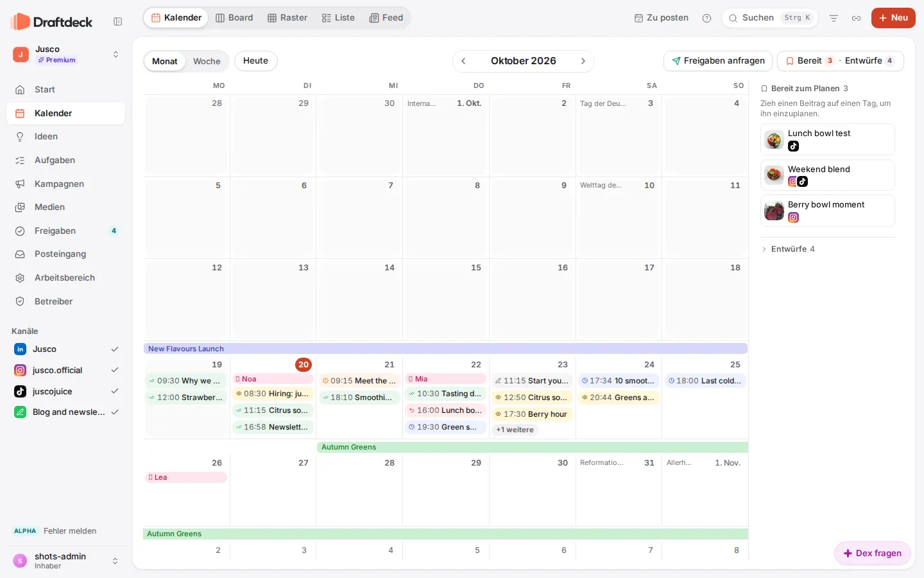Open Jusco workspace switcher dropdown
Screen dimensions: 924x578
pos(116,55)
